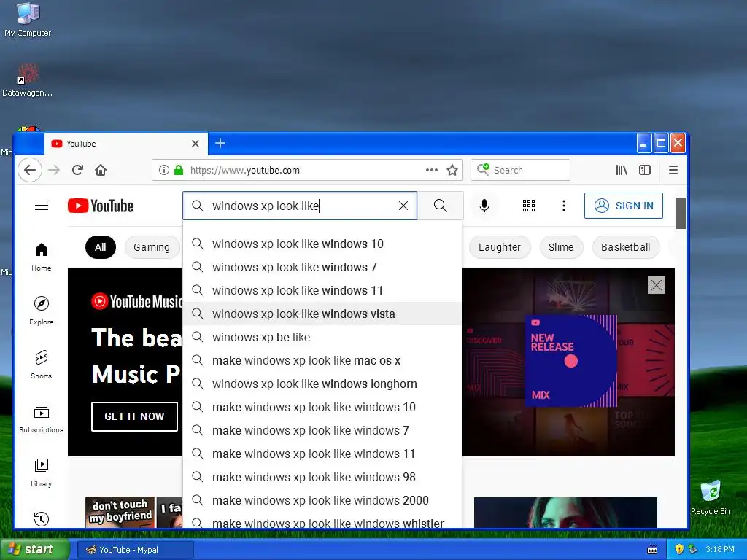Choose suggestion 'make windows xp look like windows 7'
Screen dimensions: 747x560
322,430
